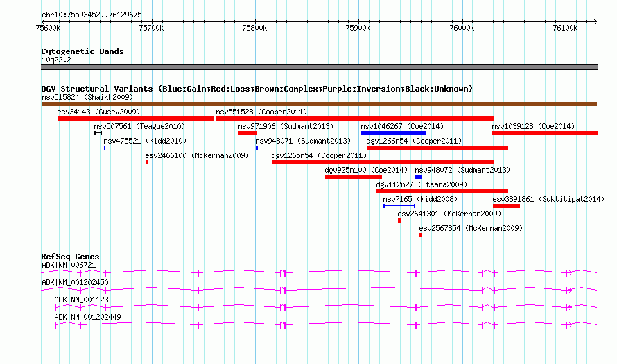Select the brown nsv515824 complex variant bar
The image size is (617, 364).
point(319,104)
